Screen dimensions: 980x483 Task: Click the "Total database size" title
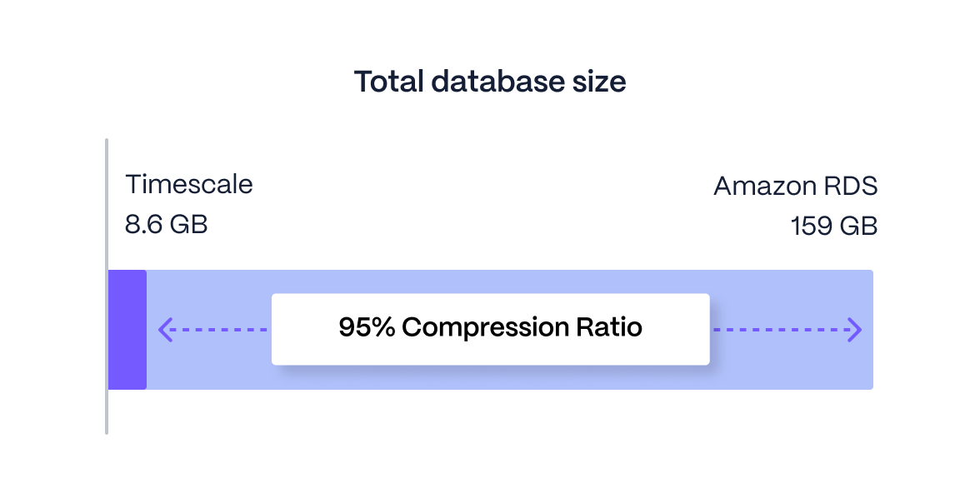click(490, 82)
